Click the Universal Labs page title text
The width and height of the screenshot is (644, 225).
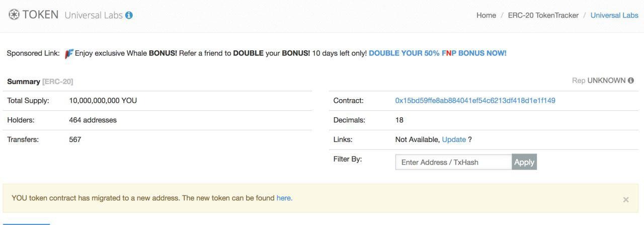94,15
